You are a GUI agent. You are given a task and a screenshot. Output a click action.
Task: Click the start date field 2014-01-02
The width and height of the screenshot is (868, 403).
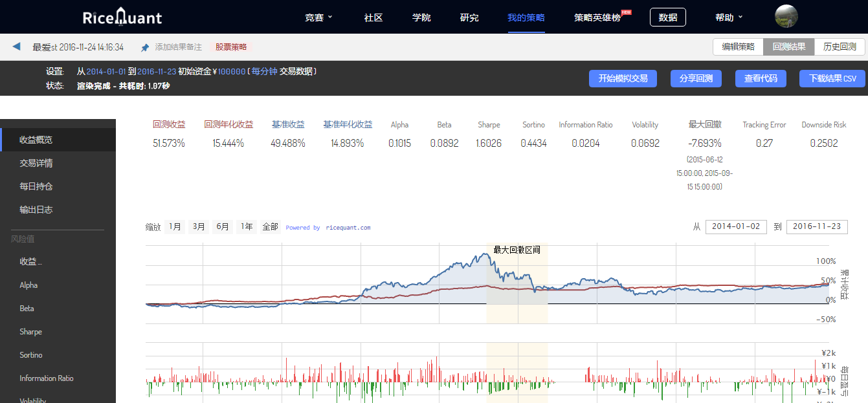pos(735,226)
